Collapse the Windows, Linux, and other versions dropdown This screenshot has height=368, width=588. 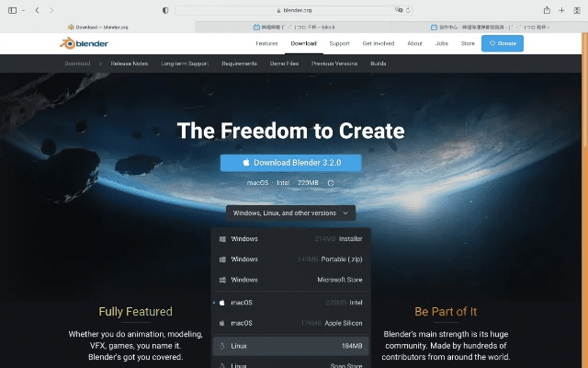pyautogui.click(x=290, y=213)
